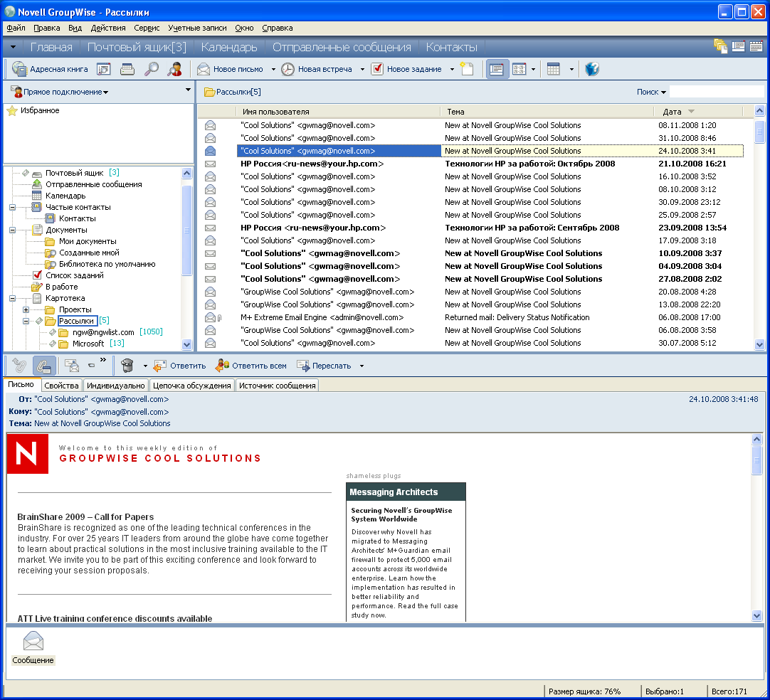Viewport: 770px width, 700px height.
Task: Click the envelope open-item icon in message toolbar
Action: click(x=72, y=365)
